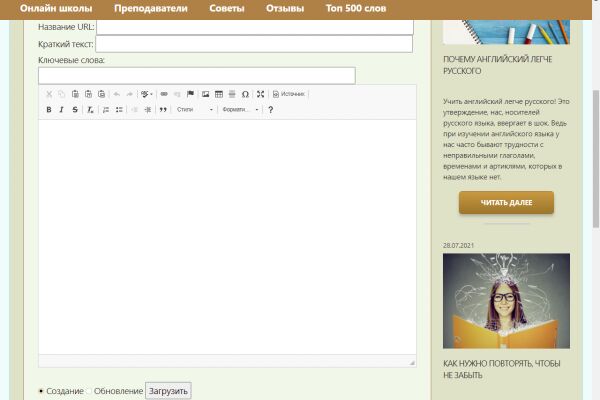The width and height of the screenshot is (600, 400).
Task: Click the editor resize handle corner
Action: coord(412,362)
